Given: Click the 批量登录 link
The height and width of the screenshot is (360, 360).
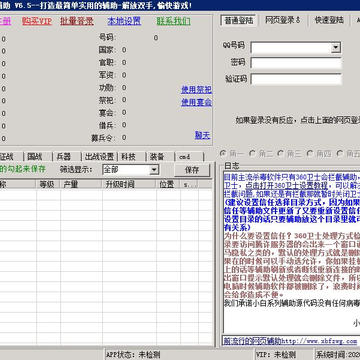Looking at the screenshot, I should pyautogui.click(x=77, y=21).
